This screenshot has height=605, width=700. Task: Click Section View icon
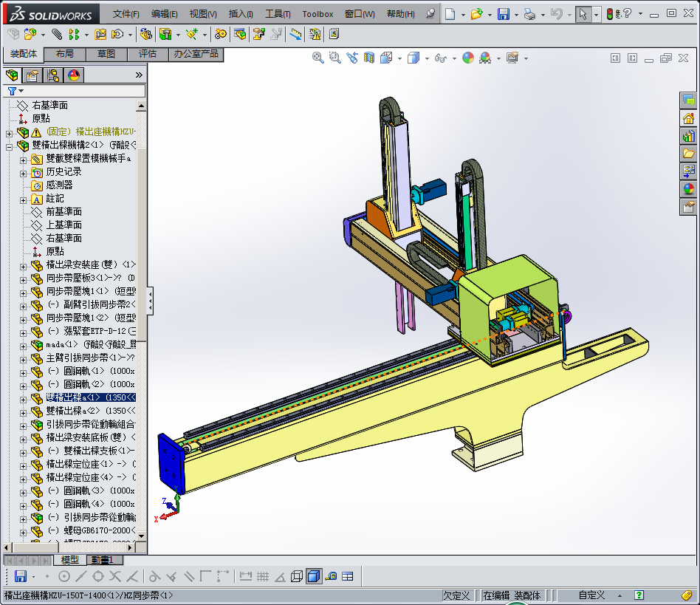point(368,58)
